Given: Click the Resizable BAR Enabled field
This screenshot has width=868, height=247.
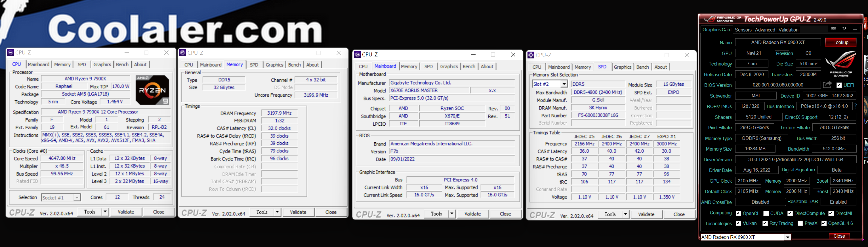Looking at the screenshot, I should point(838,202).
